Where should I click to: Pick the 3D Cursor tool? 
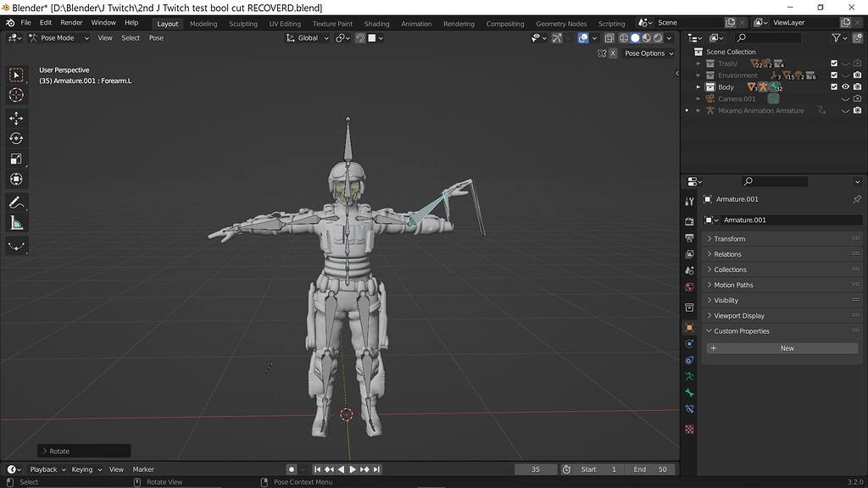pos(18,95)
